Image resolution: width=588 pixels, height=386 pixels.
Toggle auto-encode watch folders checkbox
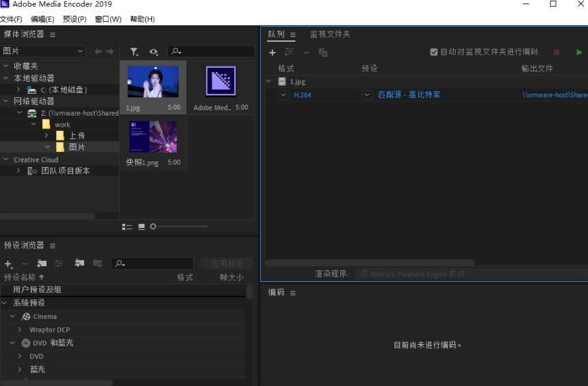(434, 52)
